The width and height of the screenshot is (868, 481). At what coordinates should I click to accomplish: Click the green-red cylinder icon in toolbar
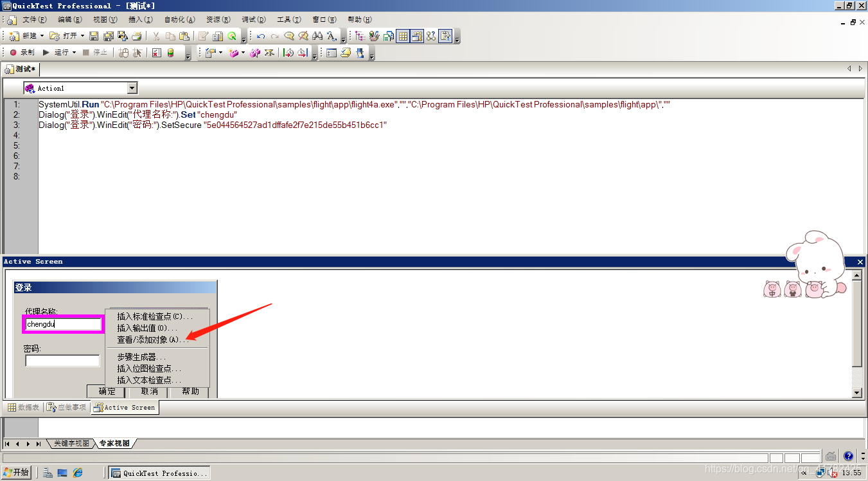pos(171,53)
